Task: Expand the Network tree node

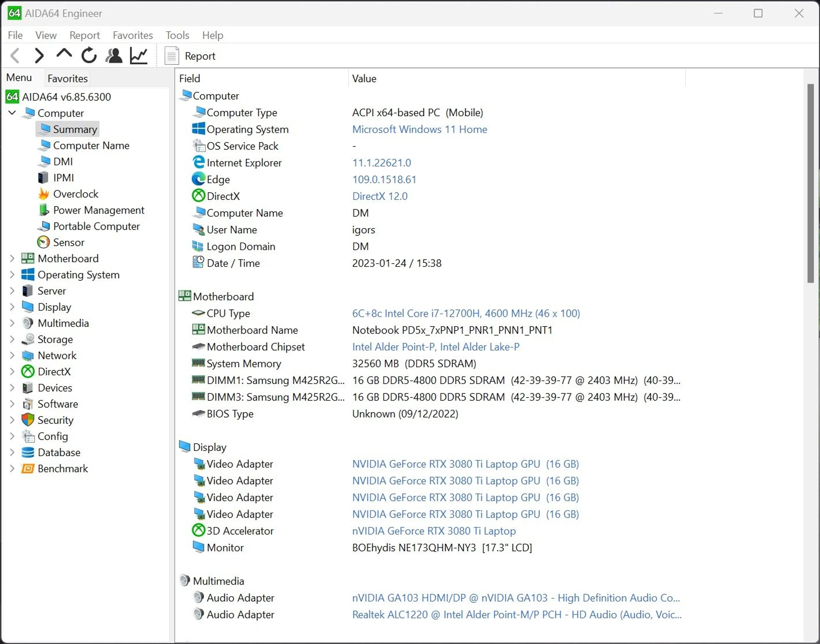Action: tap(12, 355)
